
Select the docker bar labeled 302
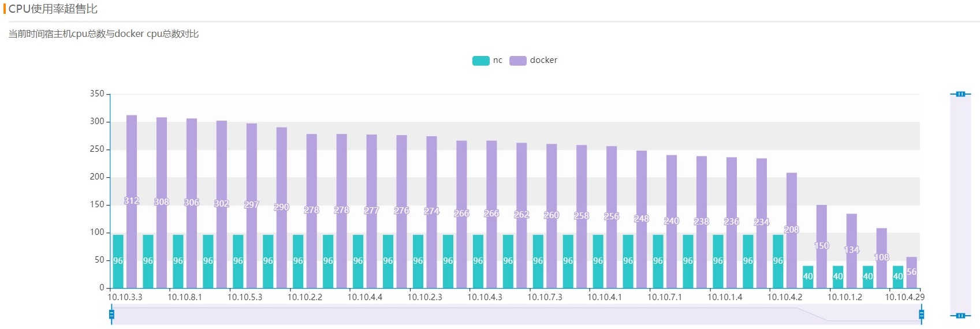[x=222, y=204]
